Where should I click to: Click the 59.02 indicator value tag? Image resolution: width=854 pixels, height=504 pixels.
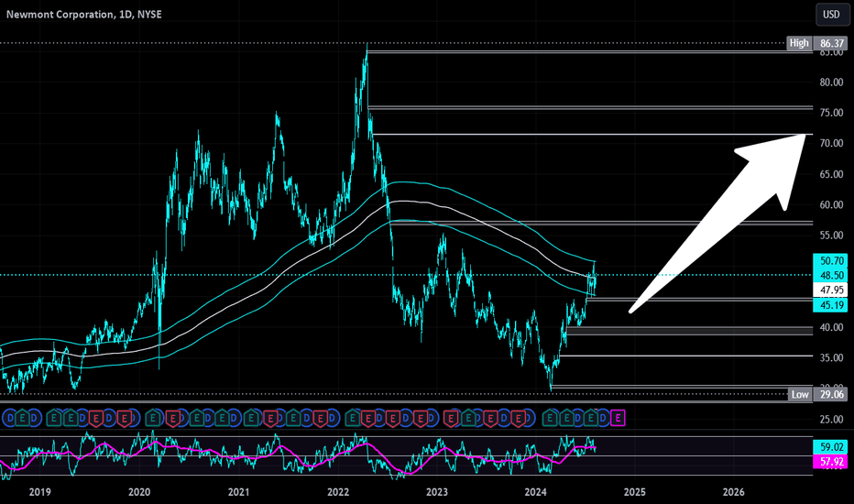click(x=831, y=447)
